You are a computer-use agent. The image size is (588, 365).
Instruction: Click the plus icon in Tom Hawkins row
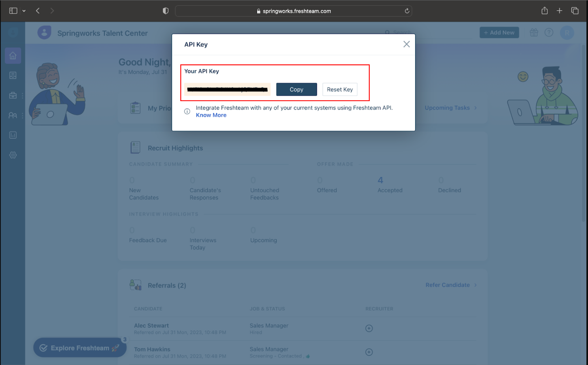369,352
